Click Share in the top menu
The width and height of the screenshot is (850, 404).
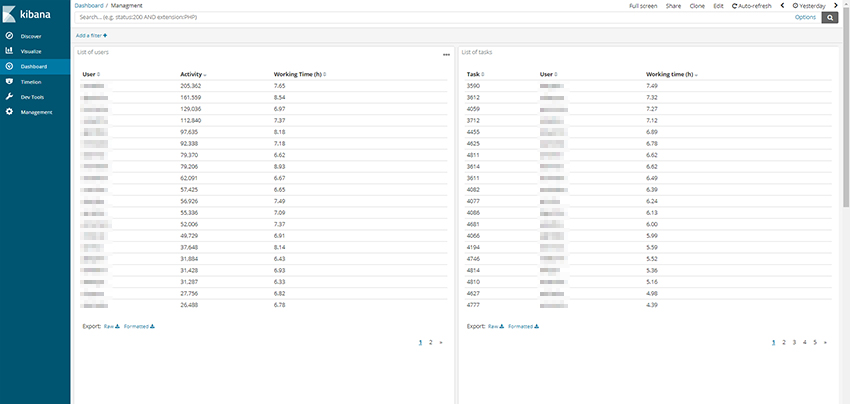click(673, 6)
